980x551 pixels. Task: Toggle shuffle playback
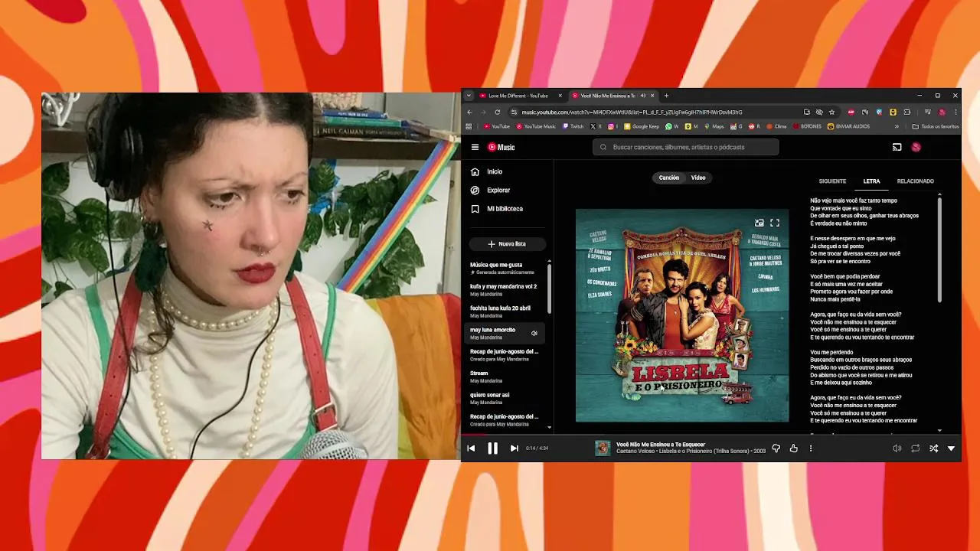933,448
